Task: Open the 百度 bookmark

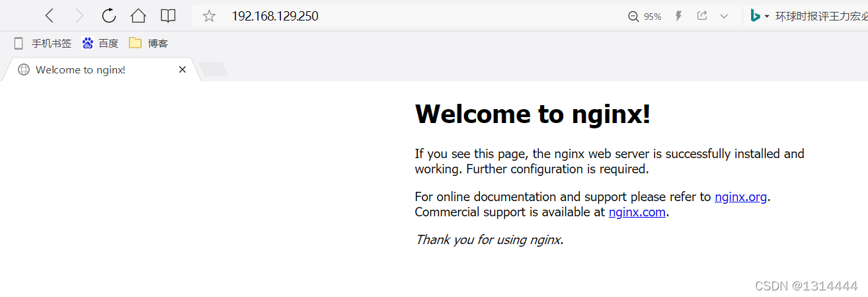Action: [x=100, y=44]
